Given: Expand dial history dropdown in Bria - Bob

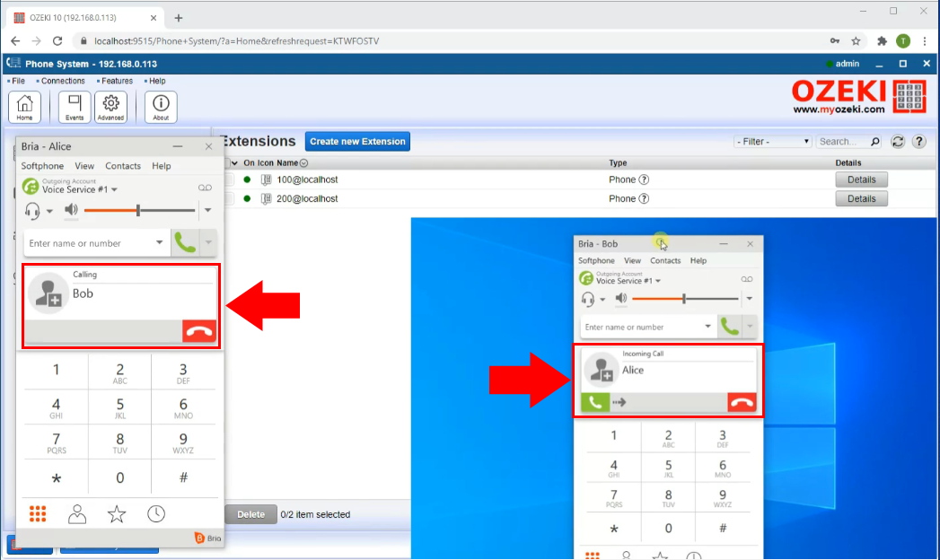Looking at the screenshot, I should (708, 327).
